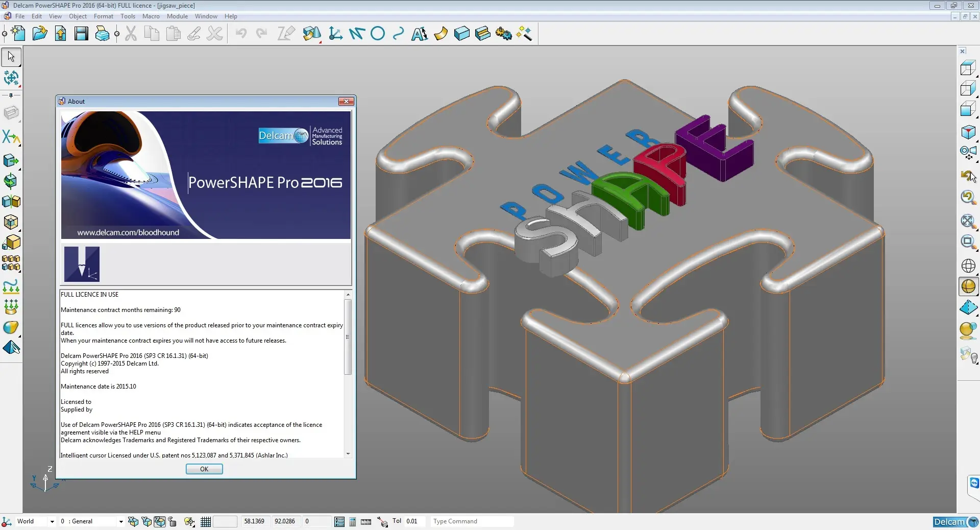
Task: Open the Tools menu
Action: click(128, 16)
